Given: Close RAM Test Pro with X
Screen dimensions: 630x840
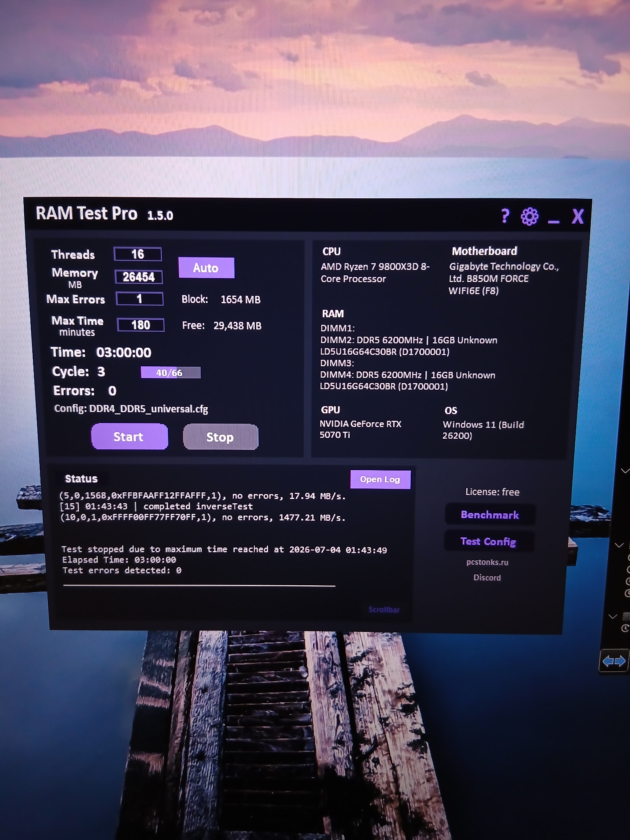Looking at the screenshot, I should (577, 216).
